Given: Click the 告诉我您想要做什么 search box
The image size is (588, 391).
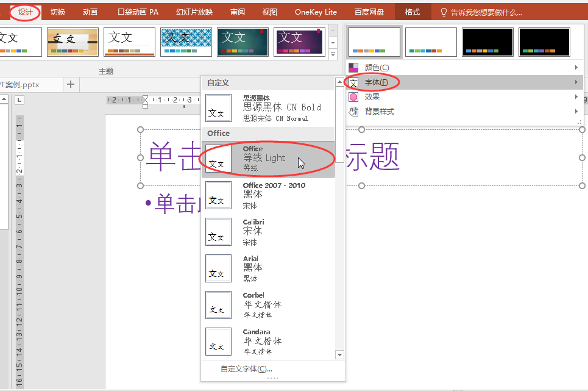Looking at the screenshot, I should click(x=486, y=12).
